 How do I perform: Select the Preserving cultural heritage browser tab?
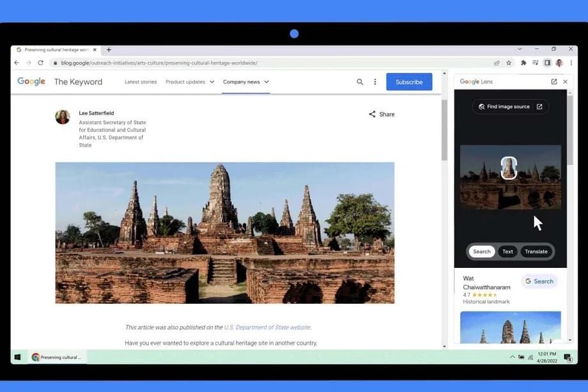pos(54,49)
